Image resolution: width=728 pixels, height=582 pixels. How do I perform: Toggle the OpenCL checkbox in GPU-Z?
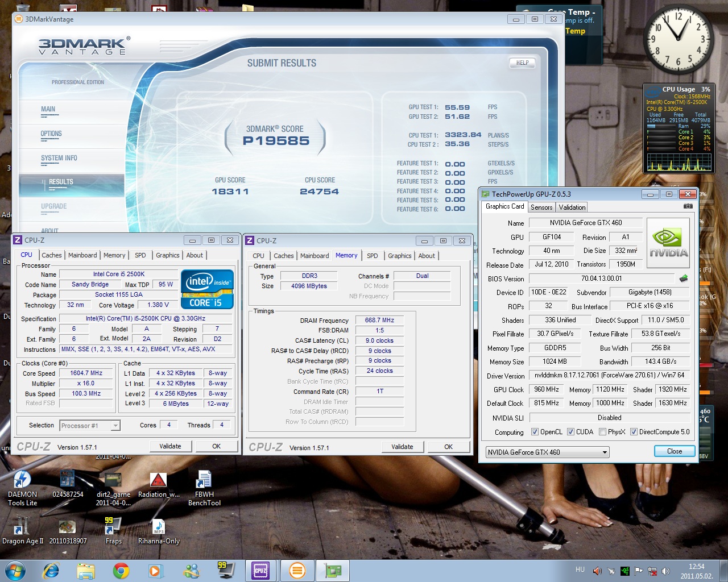pos(535,432)
